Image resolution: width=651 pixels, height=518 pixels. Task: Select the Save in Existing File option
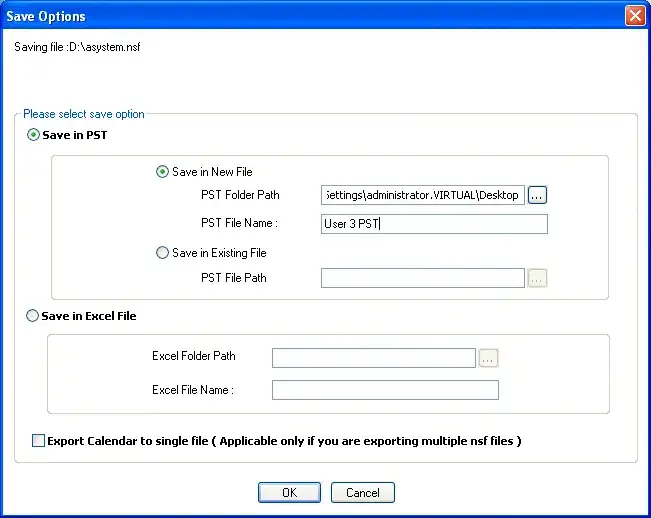tap(163, 253)
